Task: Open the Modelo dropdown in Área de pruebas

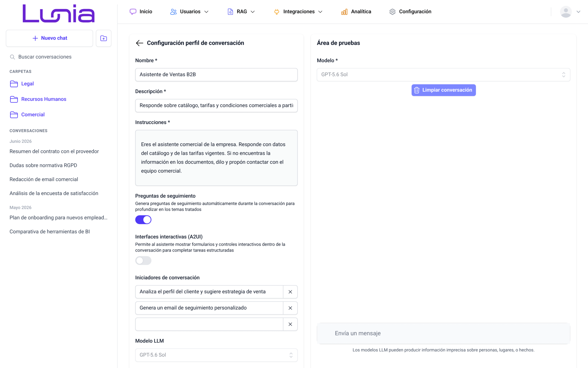Action: 444,75
